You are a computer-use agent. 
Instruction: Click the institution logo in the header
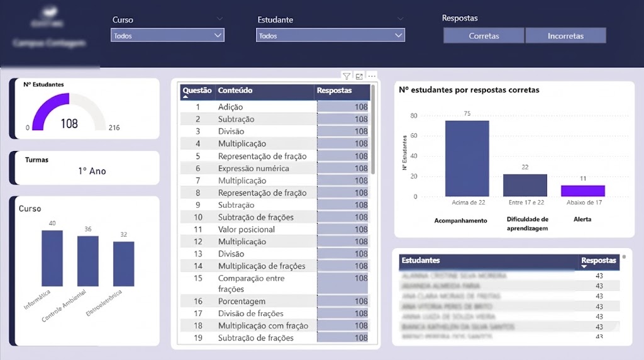coord(47,18)
